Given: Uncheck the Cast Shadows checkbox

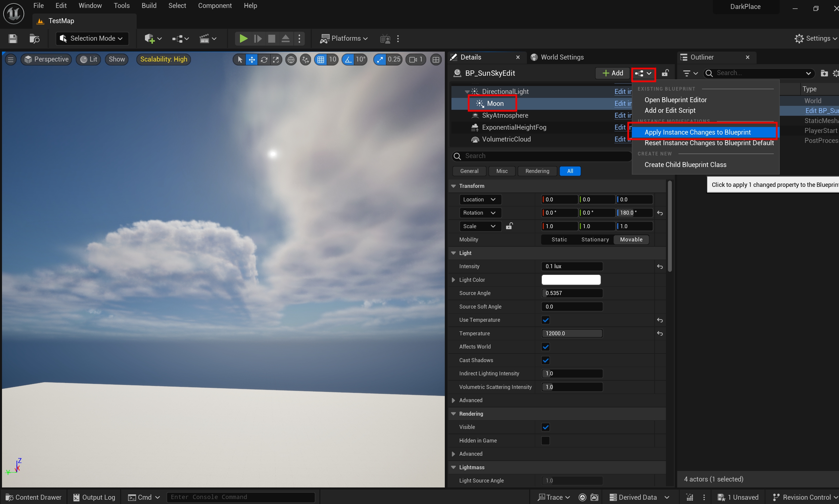Looking at the screenshot, I should [545, 360].
